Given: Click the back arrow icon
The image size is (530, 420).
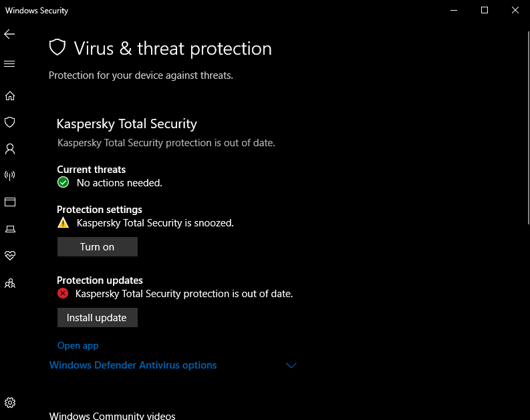Looking at the screenshot, I should (x=9, y=34).
